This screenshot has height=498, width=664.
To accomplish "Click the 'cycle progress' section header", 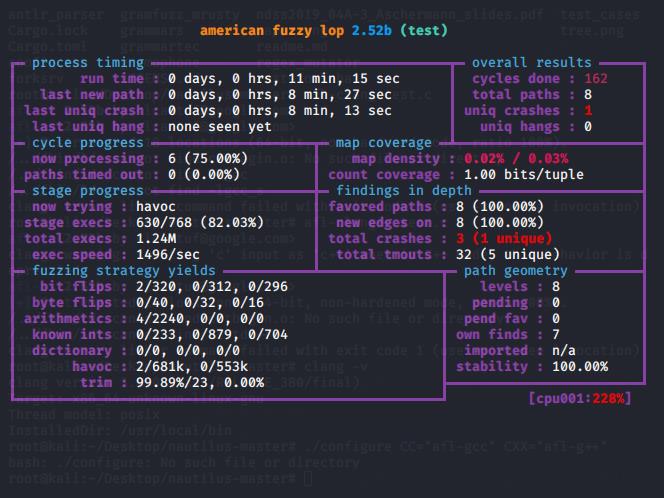I will (88, 143).
